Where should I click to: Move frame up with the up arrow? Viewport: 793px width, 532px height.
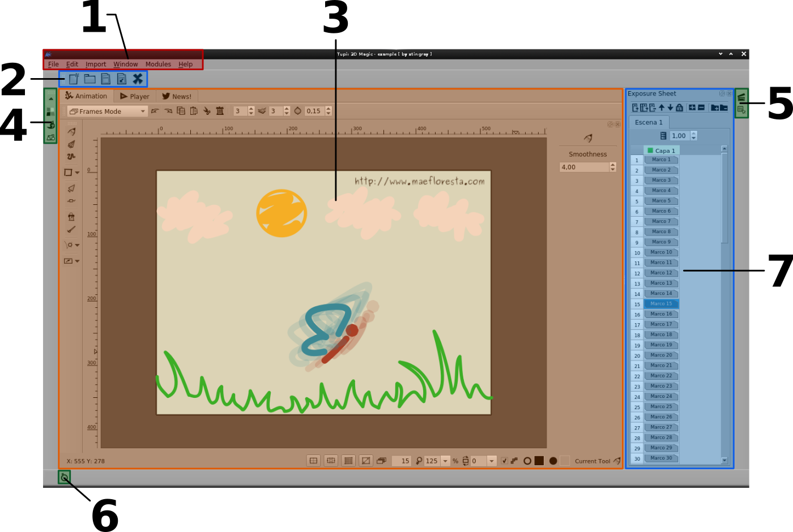(x=661, y=108)
